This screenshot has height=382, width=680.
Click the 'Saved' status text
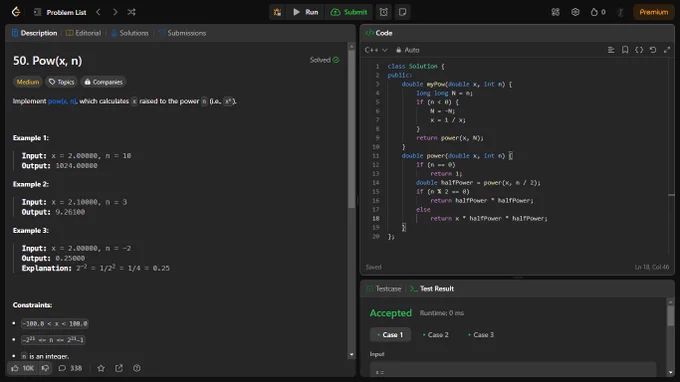coord(373,267)
